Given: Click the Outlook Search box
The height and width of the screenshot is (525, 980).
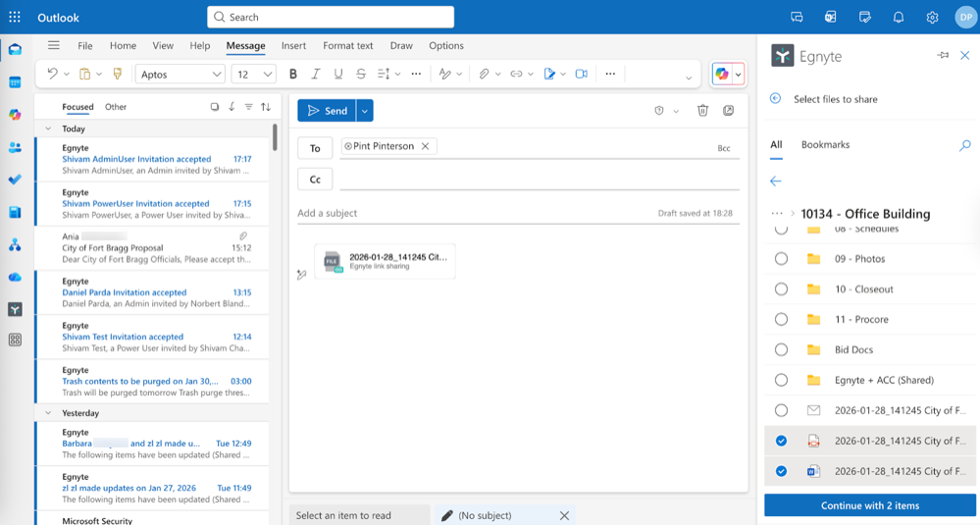Looking at the screenshot, I should point(331,17).
